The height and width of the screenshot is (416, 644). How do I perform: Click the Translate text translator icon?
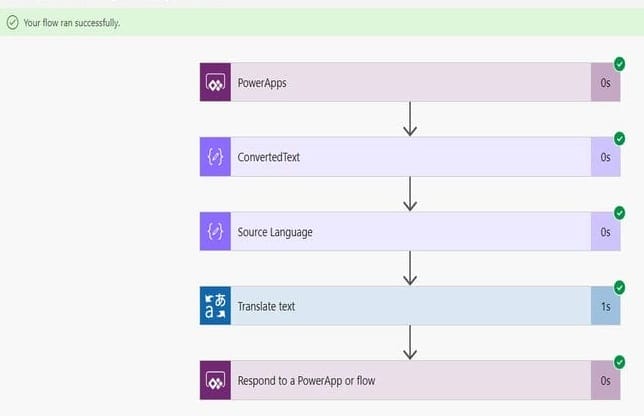[x=215, y=306]
